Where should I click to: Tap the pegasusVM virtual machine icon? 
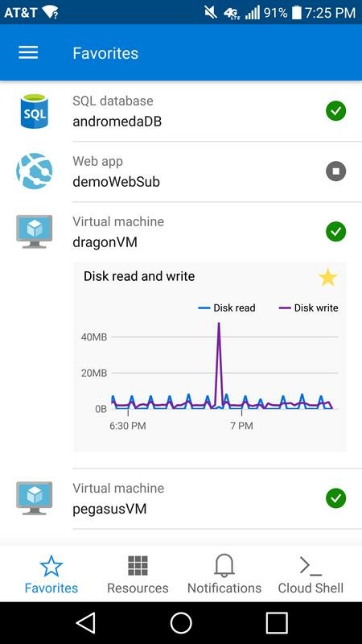pyautogui.click(x=35, y=498)
